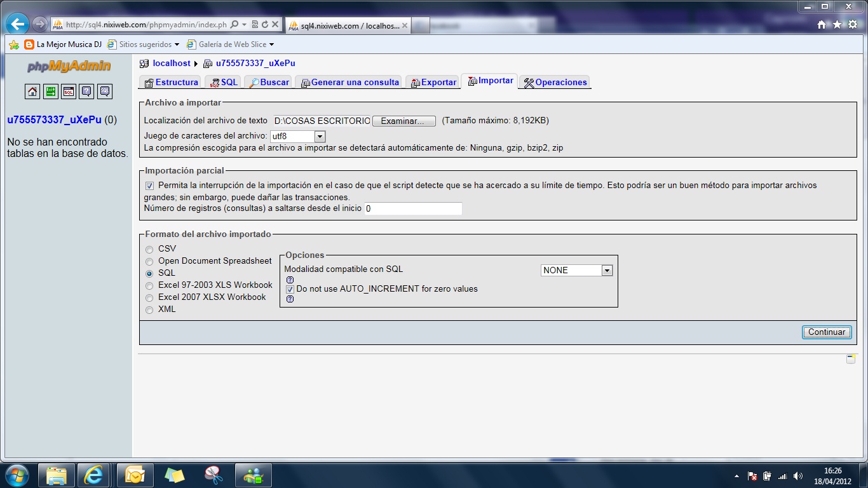Switch to the Exportar tab

click(433, 83)
